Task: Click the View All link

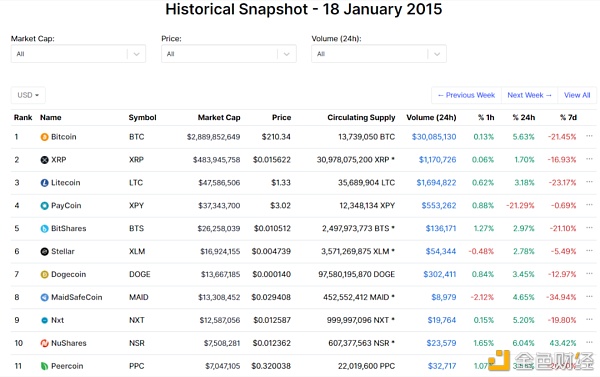Action: [x=577, y=95]
